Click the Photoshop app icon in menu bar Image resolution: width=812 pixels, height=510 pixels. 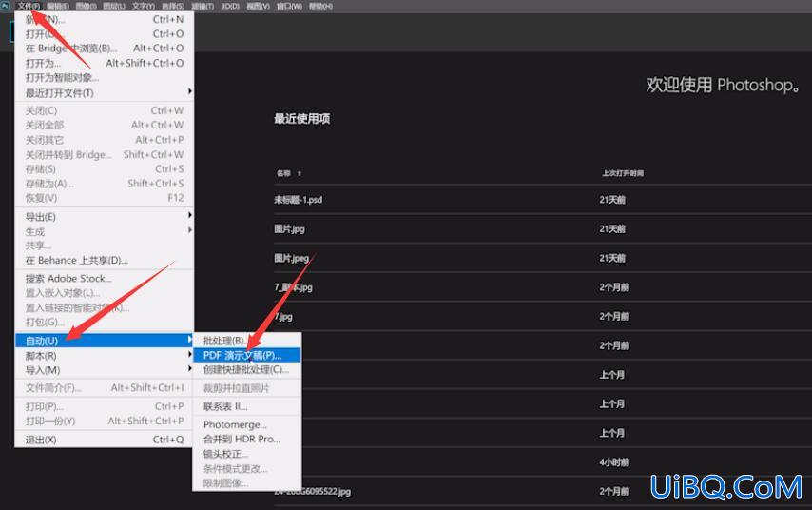point(5,6)
